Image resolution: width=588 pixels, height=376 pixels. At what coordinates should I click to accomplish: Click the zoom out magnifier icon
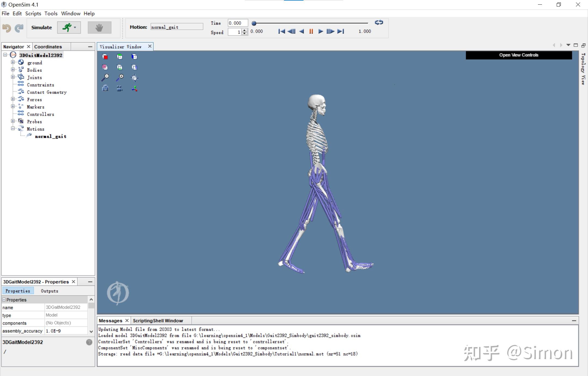click(x=105, y=78)
